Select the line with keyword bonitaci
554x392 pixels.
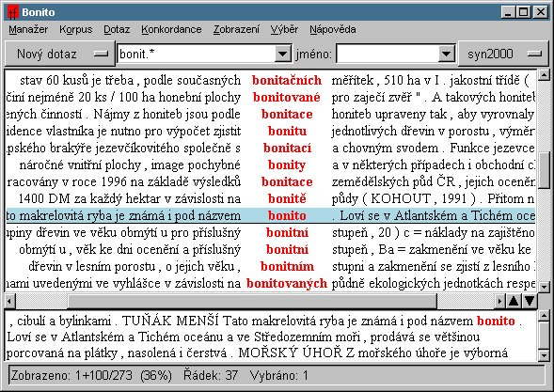(x=271, y=148)
